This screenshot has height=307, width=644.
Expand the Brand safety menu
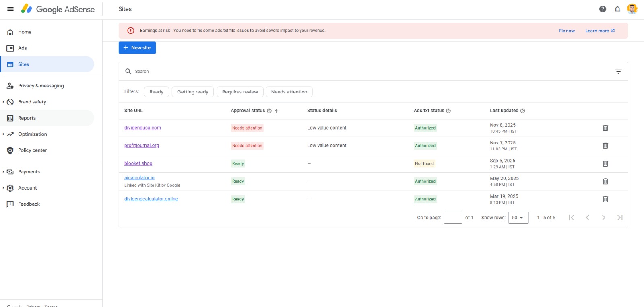[x=4, y=102]
